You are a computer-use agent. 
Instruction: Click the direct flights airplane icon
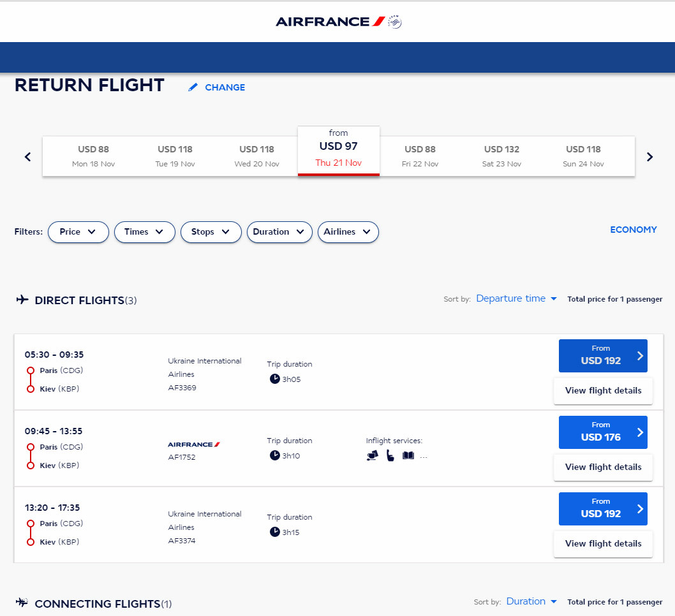tap(22, 300)
